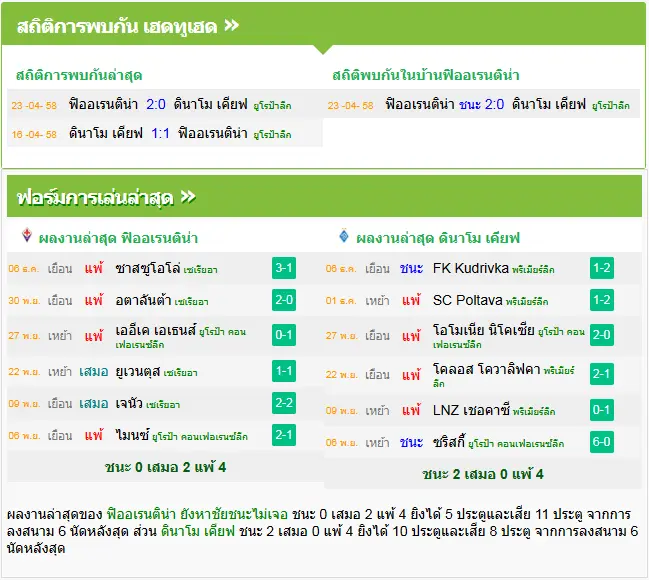Viewport: 649px width, 580px height.
Task: Click the Dynamo Kyiv summary ชนะ 2 เสมอ 0 แพ้ 4
Action: (x=483, y=474)
